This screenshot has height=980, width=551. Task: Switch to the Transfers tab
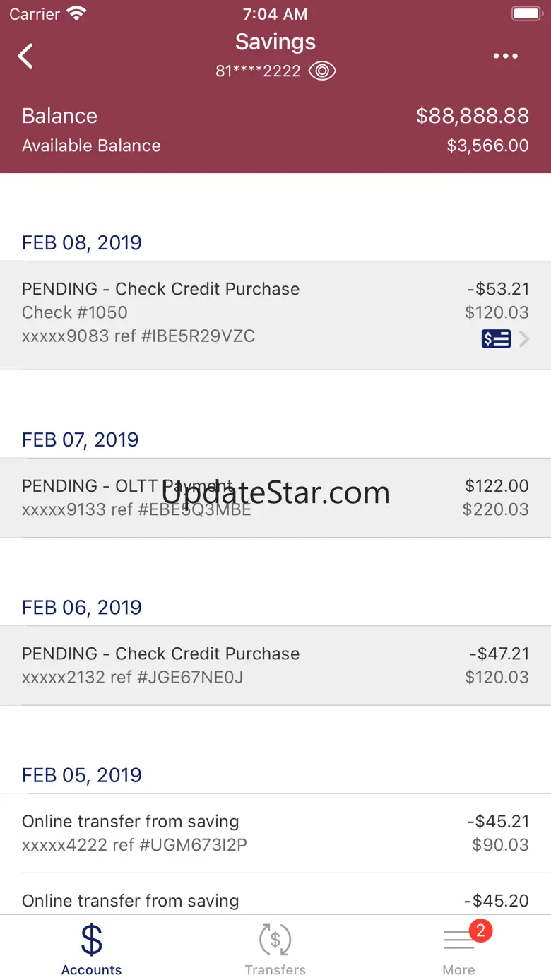tap(275, 950)
